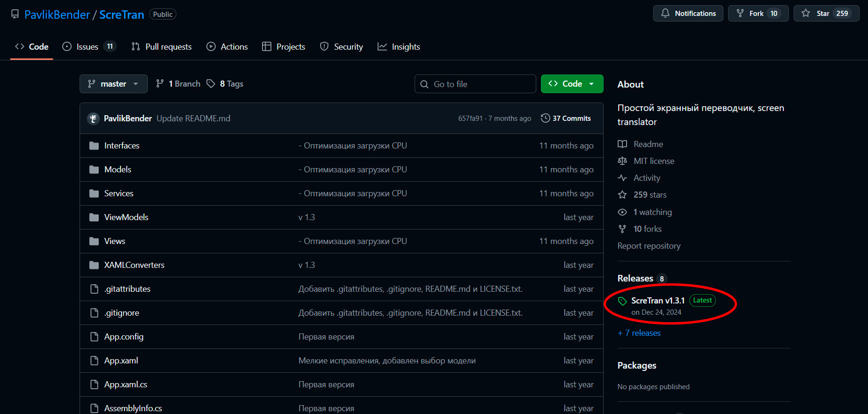Click the + 7 releases link

click(640, 333)
